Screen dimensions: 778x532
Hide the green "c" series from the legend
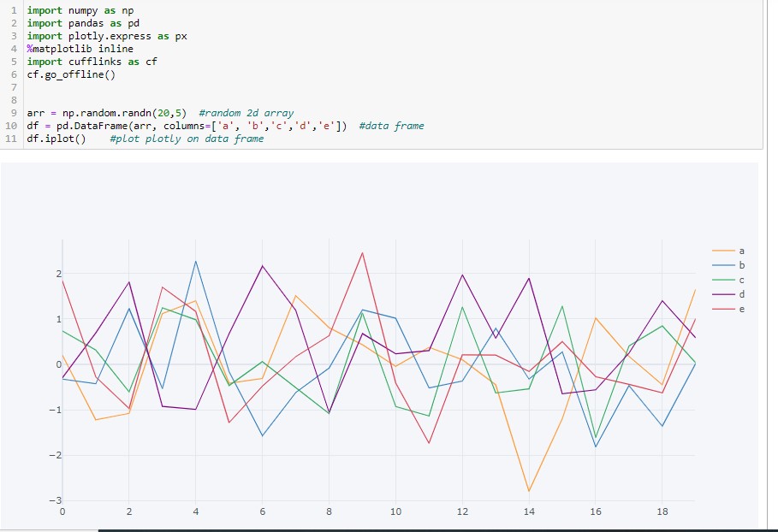(741, 280)
